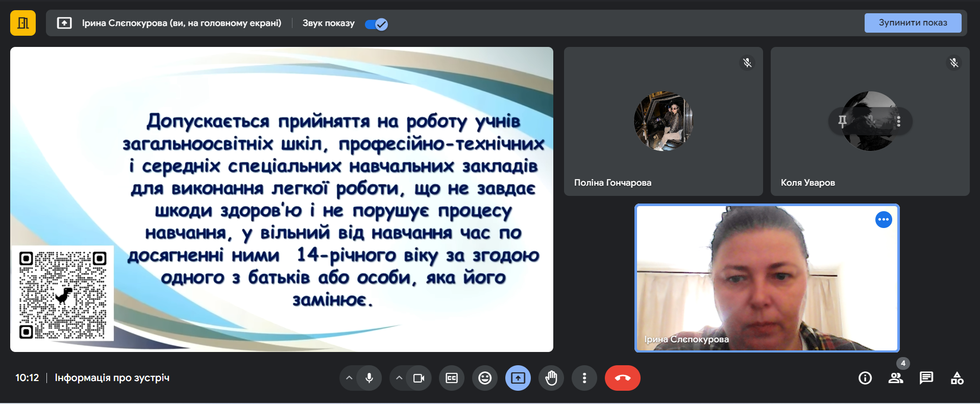Turn off the camera
The height and width of the screenshot is (404, 980).
coord(419,378)
